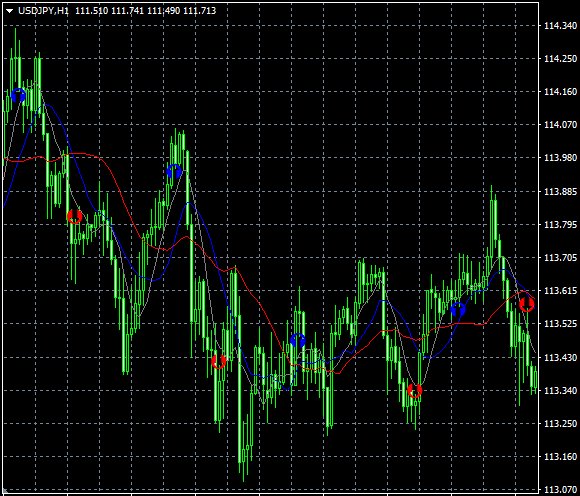Select the 113.070 price scale label
Image resolution: width=580 pixels, height=496 pixels.
pos(560,490)
